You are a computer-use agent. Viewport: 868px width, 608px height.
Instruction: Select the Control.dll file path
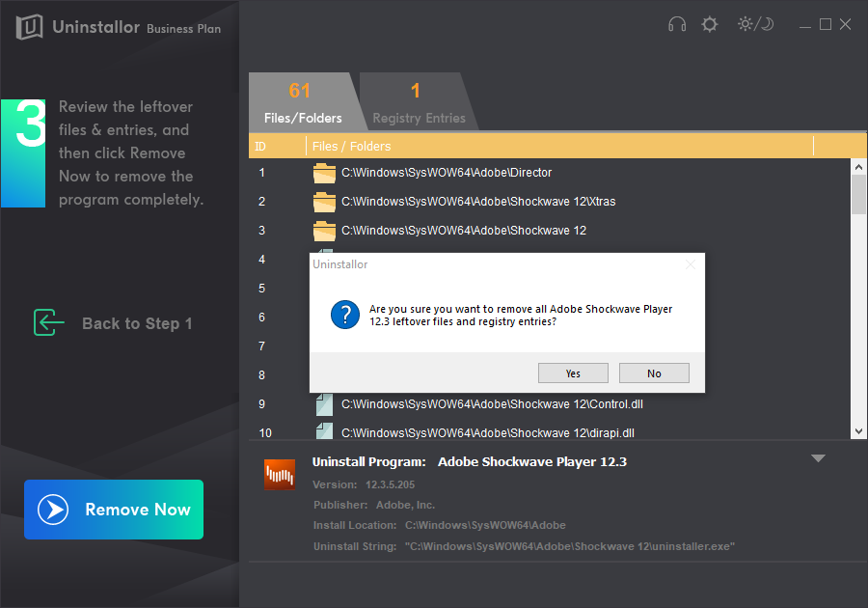(x=492, y=404)
